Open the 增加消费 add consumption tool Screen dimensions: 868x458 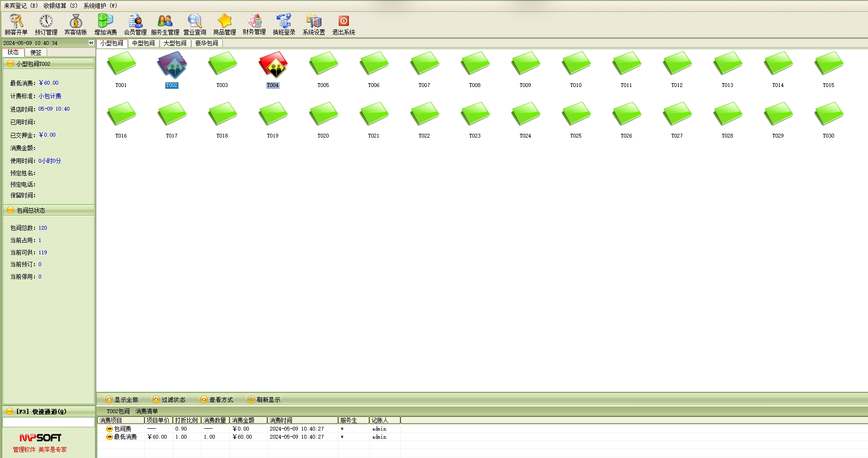coord(105,25)
